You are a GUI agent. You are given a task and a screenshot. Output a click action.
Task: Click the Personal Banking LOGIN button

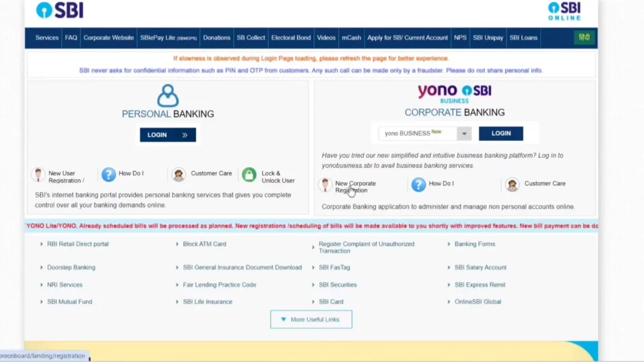click(x=167, y=135)
